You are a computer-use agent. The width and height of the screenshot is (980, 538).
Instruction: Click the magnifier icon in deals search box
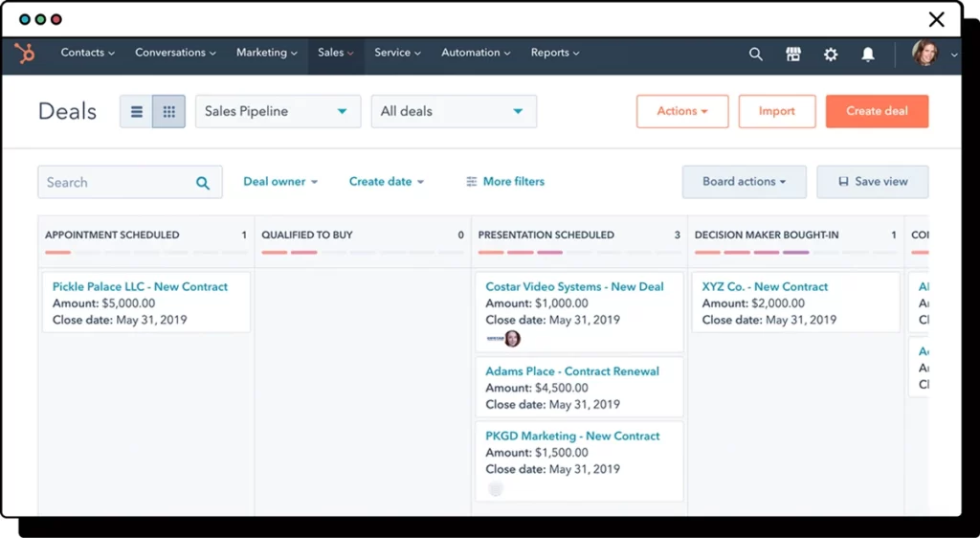(203, 183)
